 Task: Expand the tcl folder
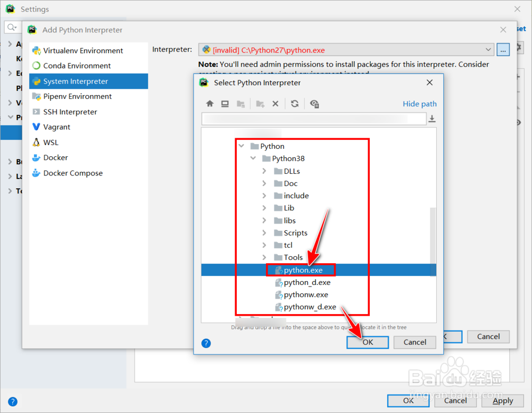coord(264,245)
